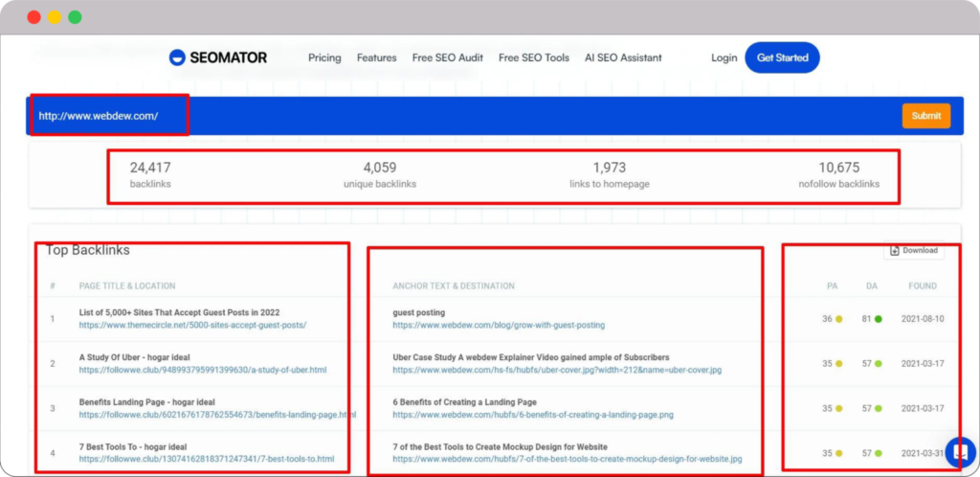Open the followwe.club a-study-of-uber link
Screen dimensions: 980x477
(x=203, y=370)
